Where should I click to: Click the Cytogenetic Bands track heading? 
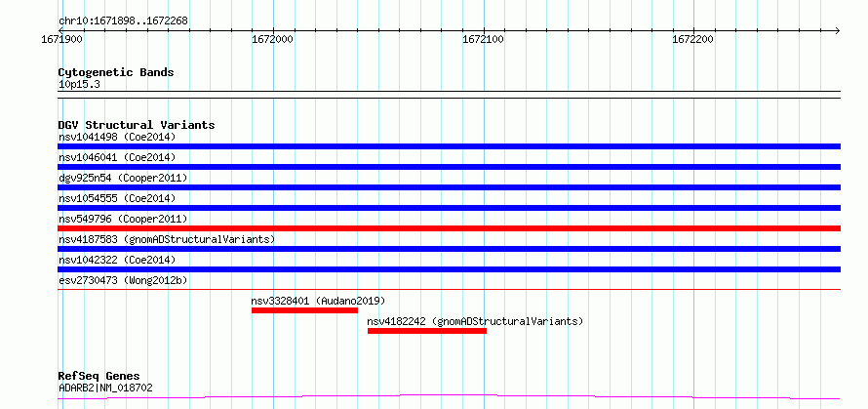[116, 72]
